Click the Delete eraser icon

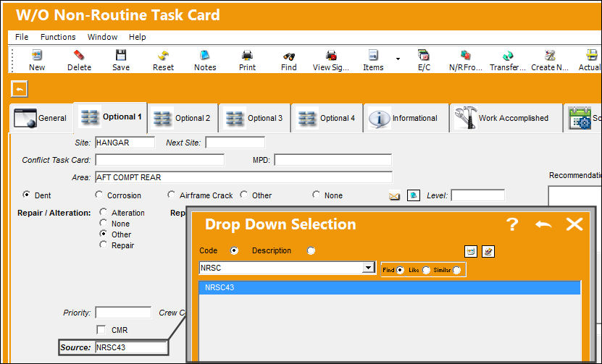coord(79,56)
